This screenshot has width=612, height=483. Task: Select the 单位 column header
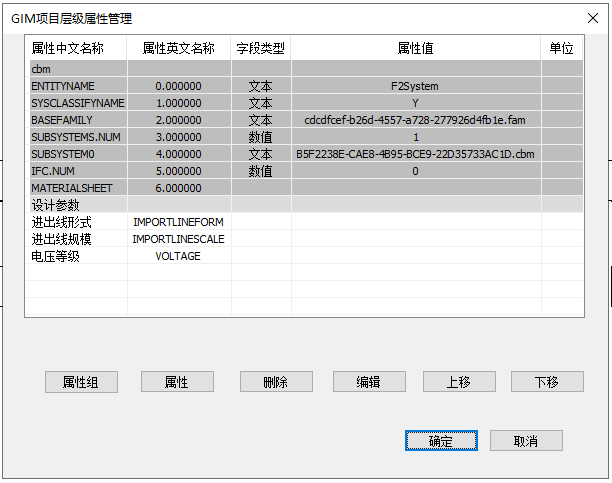click(x=562, y=48)
